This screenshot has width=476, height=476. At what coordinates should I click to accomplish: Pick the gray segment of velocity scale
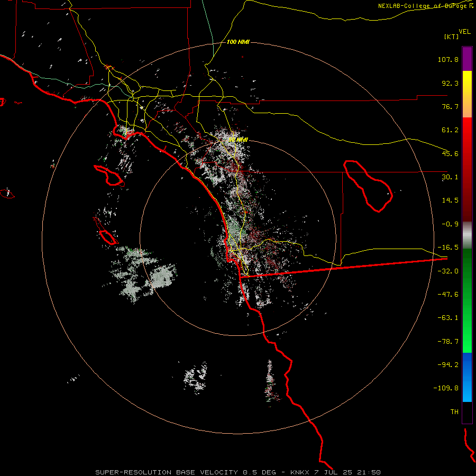click(x=467, y=235)
